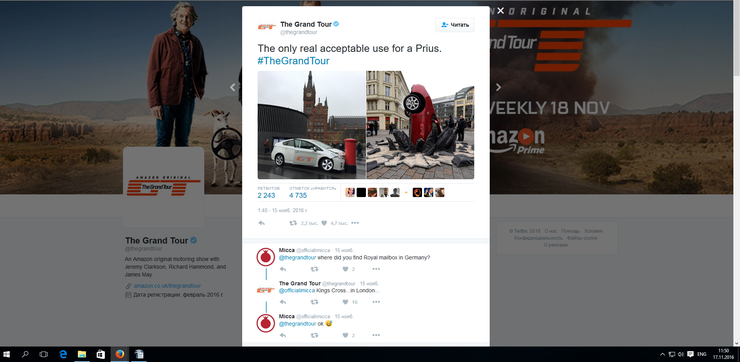Open the Условия footer link
Image resolution: width=740 pixels, height=362 pixels.
(593, 231)
